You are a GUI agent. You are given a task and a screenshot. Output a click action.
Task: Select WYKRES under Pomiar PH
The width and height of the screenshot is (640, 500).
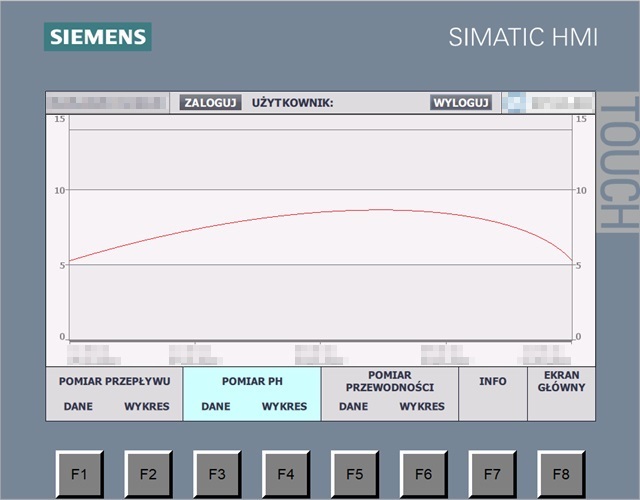click(285, 407)
